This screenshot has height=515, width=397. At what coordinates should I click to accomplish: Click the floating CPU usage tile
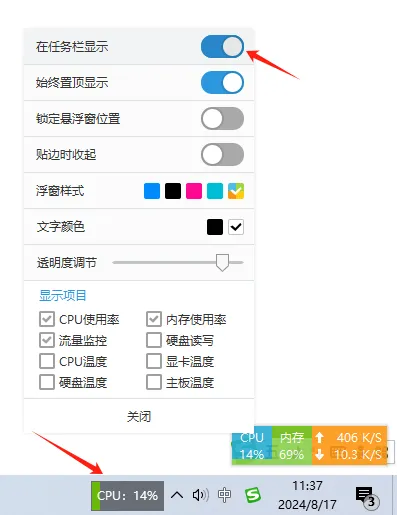tap(252, 445)
